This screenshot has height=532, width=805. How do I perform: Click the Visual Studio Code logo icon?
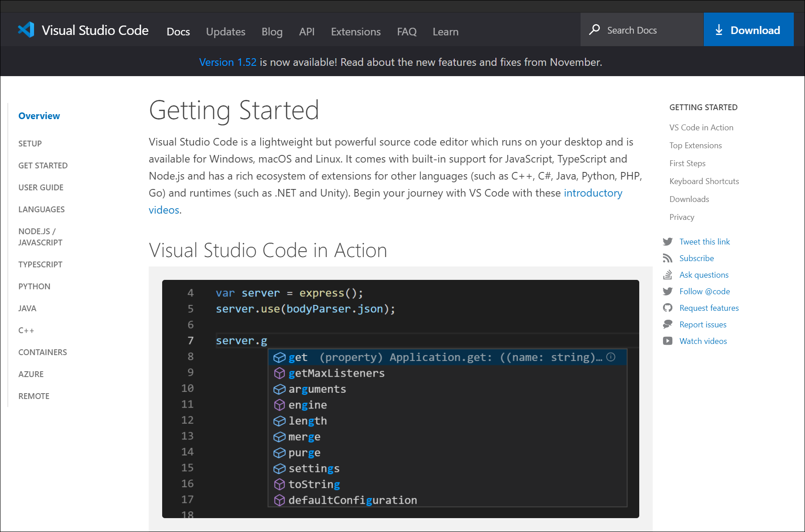26,30
